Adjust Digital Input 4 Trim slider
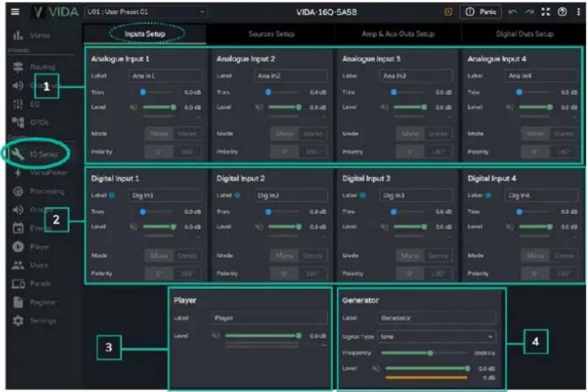 (534, 212)
